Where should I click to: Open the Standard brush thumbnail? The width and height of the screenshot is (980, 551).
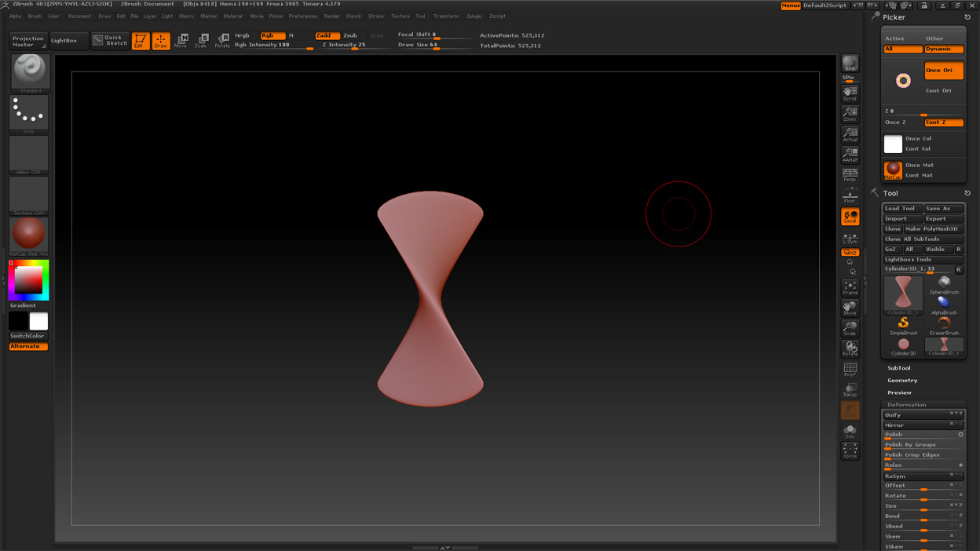tap(29, 71)
